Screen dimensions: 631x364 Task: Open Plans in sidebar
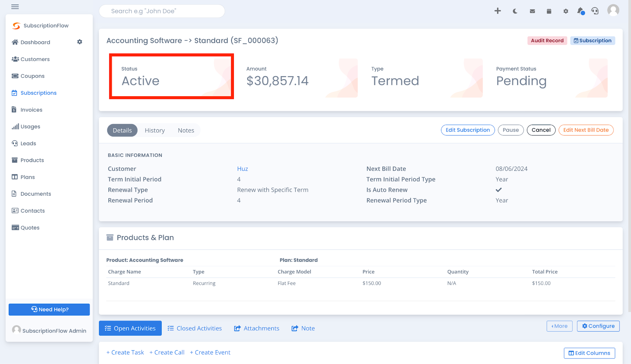point(23,177)
